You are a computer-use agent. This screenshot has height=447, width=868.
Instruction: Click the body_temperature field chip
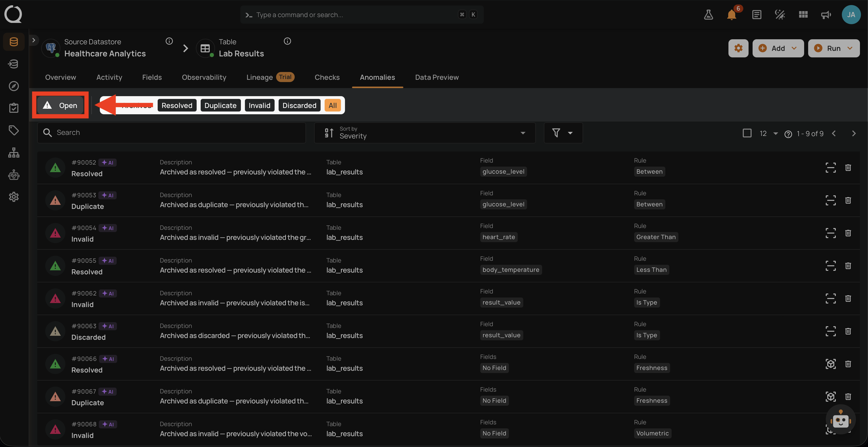511,270
